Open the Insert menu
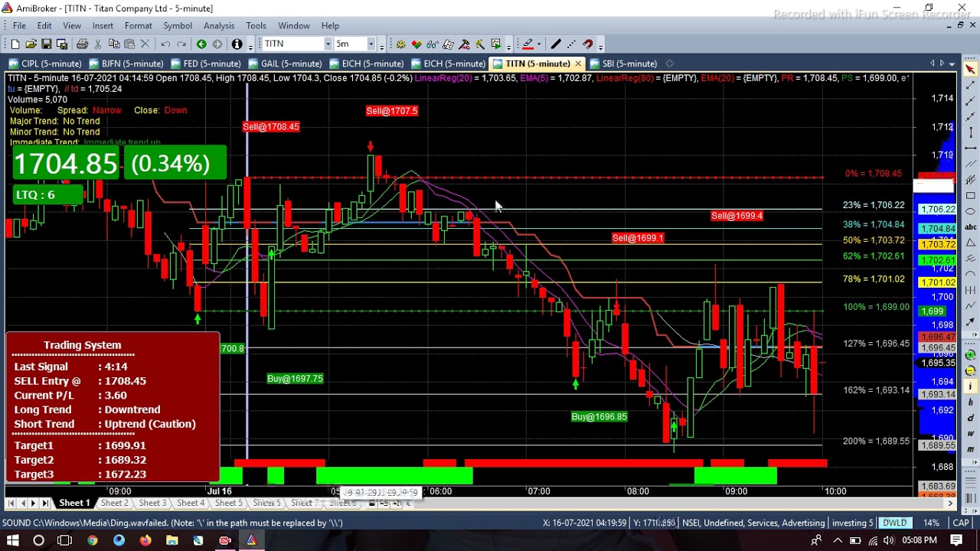 103,25
